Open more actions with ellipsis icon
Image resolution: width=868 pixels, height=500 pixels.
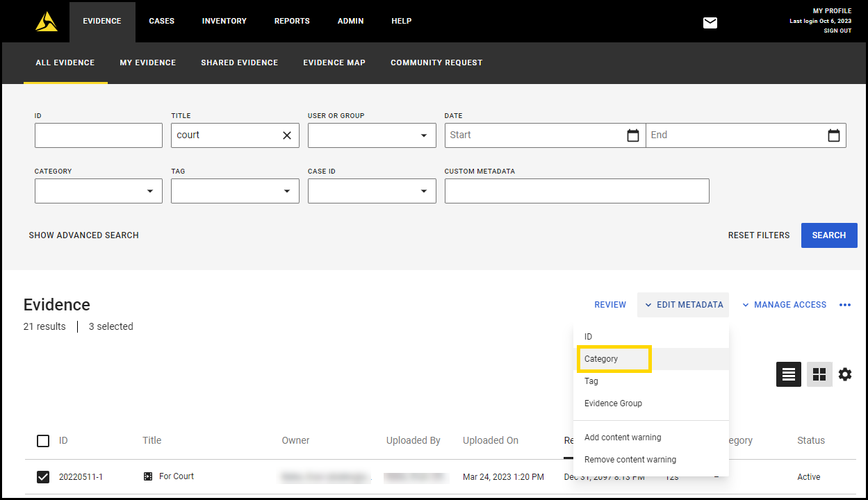pos(845,305)
